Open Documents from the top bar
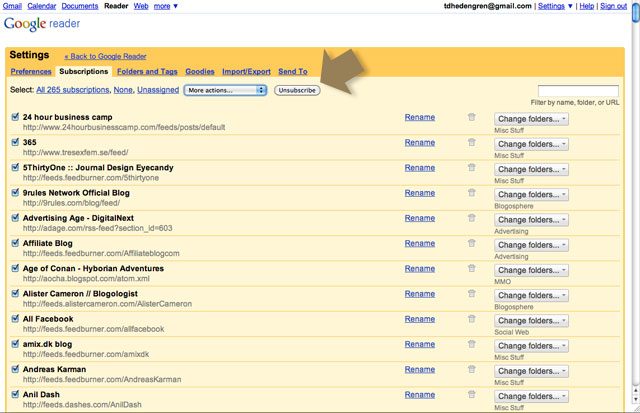 coord(80,6)
